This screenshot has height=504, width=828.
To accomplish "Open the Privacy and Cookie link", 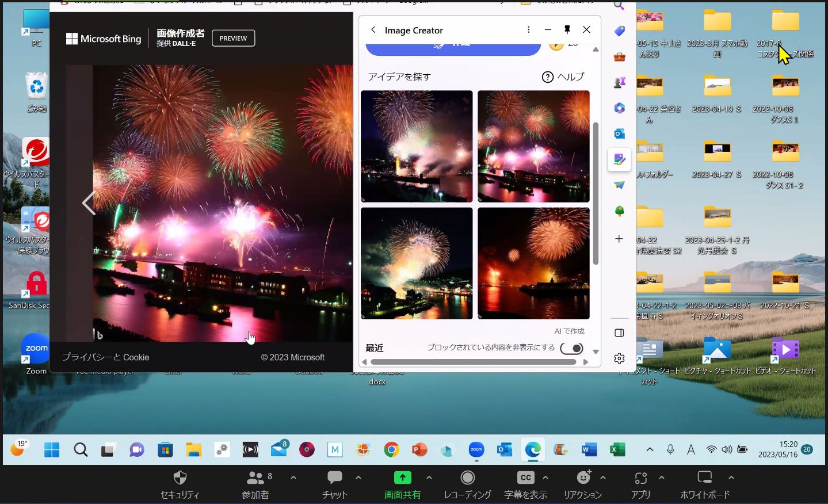I will pos(105,357).
